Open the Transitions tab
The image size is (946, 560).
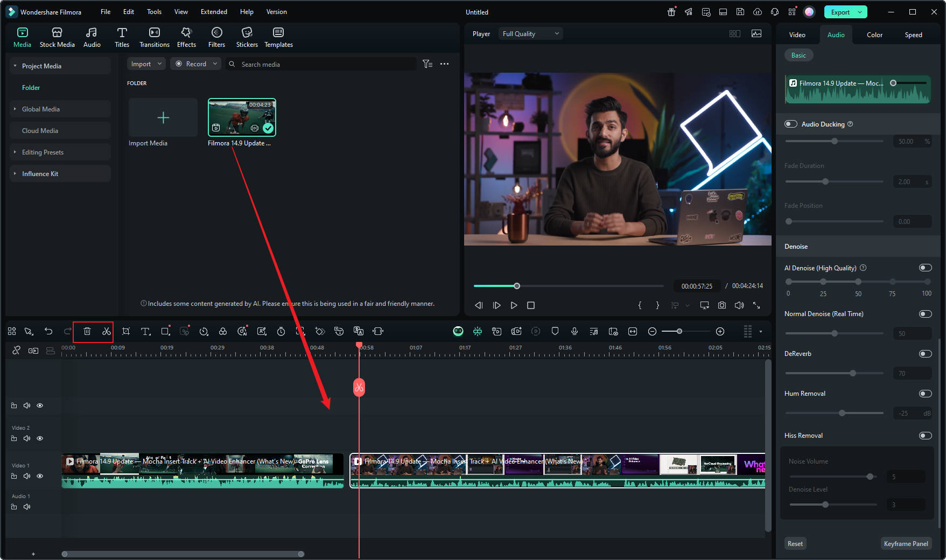[155, 38]
